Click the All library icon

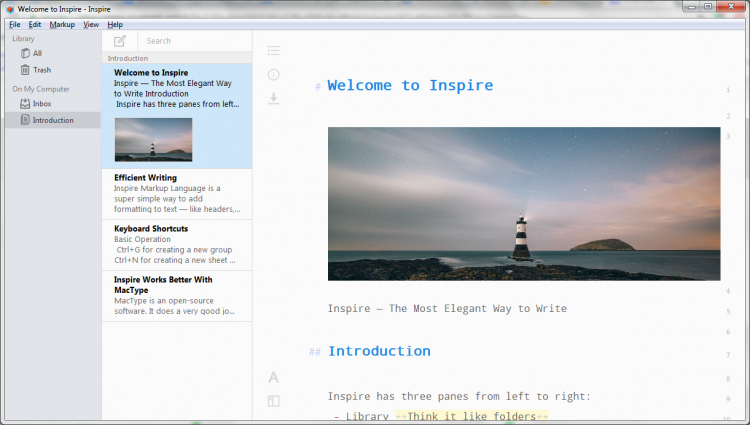pos(25,53)
